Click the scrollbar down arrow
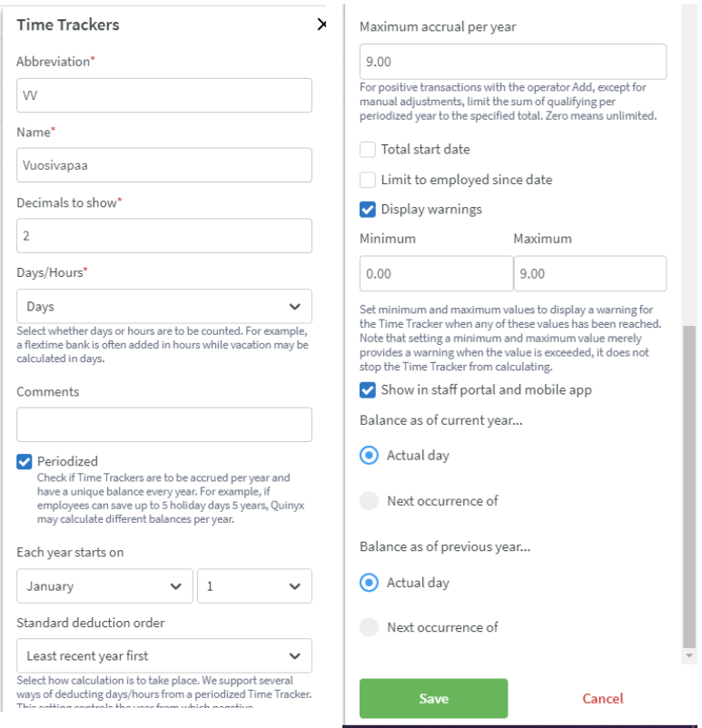The image size is (702, 728). pos(690,655)
